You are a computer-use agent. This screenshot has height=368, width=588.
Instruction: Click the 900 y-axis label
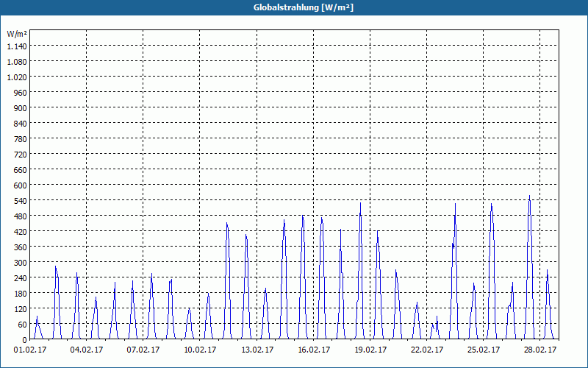(x=21, y=108)
